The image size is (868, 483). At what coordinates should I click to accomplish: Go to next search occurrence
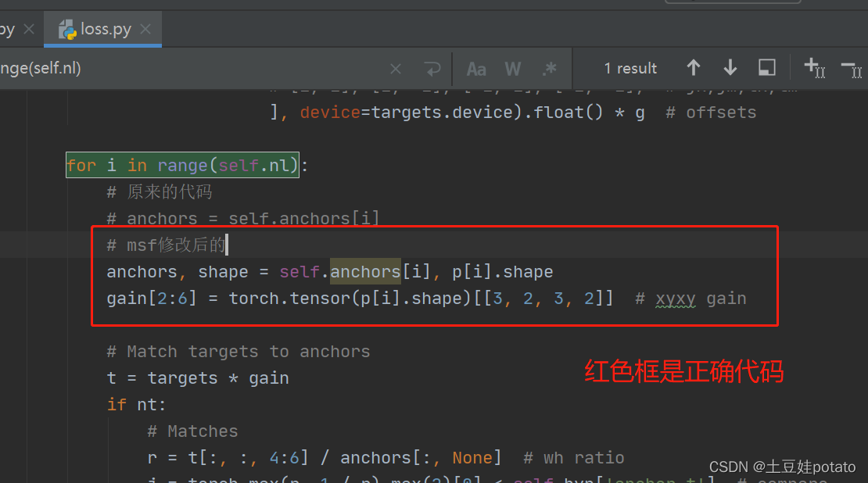pyautogui.click(x=730, y=68)
